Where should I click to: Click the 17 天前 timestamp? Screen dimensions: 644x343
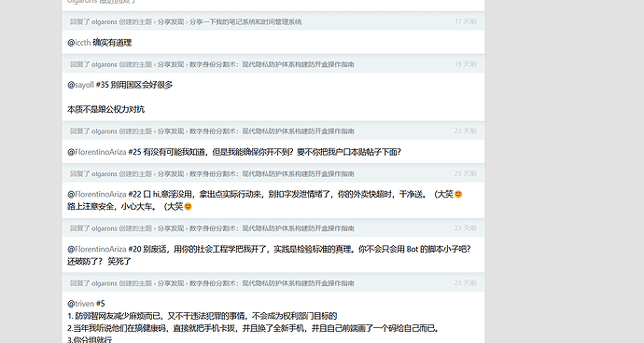coord(466,21)
